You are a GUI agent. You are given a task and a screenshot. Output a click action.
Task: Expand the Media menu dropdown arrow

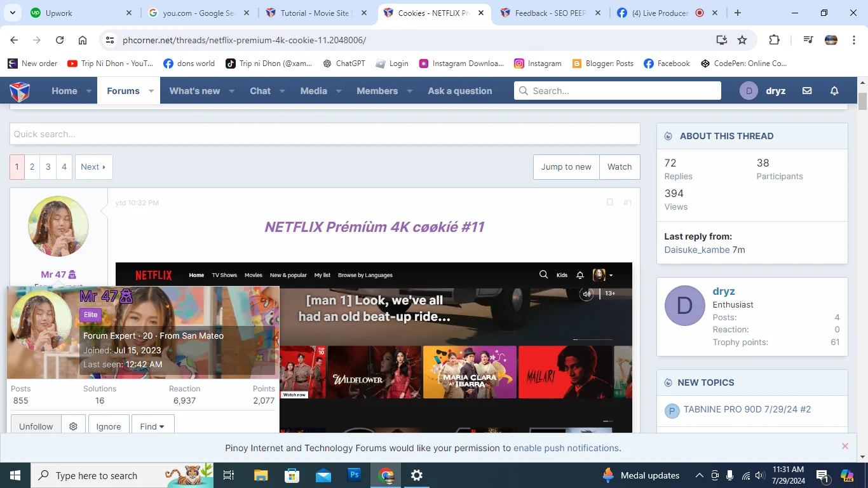[x=339, y=91]
